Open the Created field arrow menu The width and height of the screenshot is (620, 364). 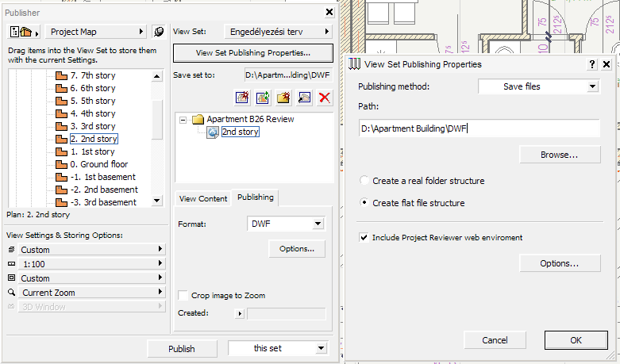(240, 314)
